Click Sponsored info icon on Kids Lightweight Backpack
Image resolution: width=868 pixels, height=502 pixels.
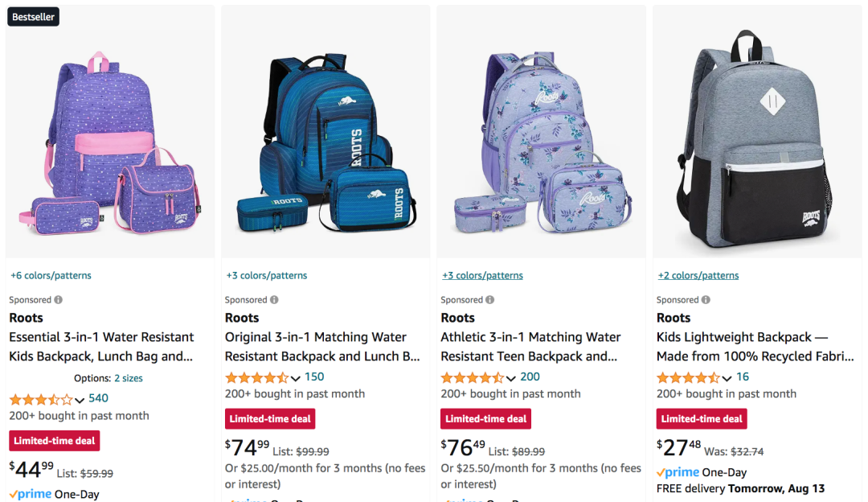(x=706, y=300)
